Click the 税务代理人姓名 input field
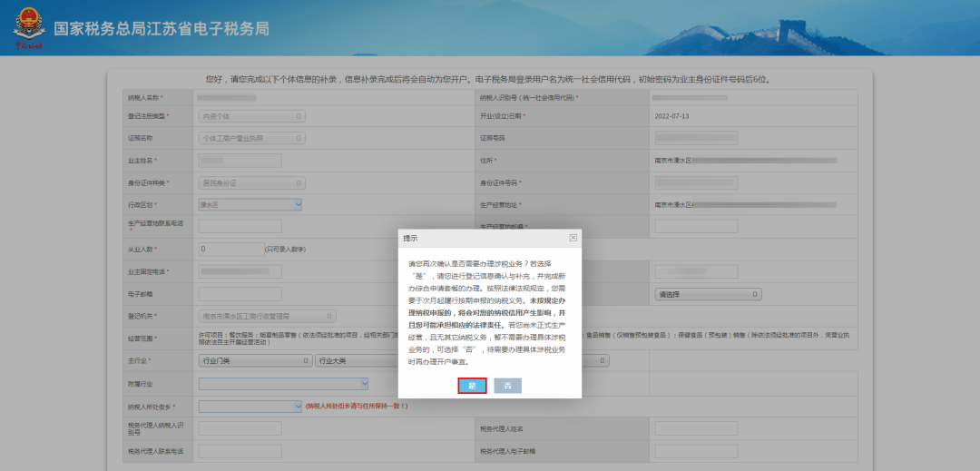This screenshot has height=471, width=980. (x=696, y=428)
